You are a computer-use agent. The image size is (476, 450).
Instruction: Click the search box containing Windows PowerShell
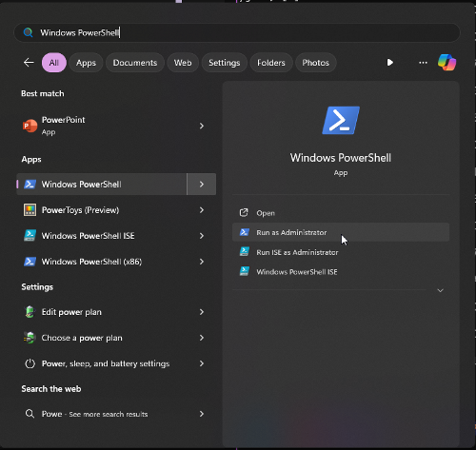(x=237, y=32)
